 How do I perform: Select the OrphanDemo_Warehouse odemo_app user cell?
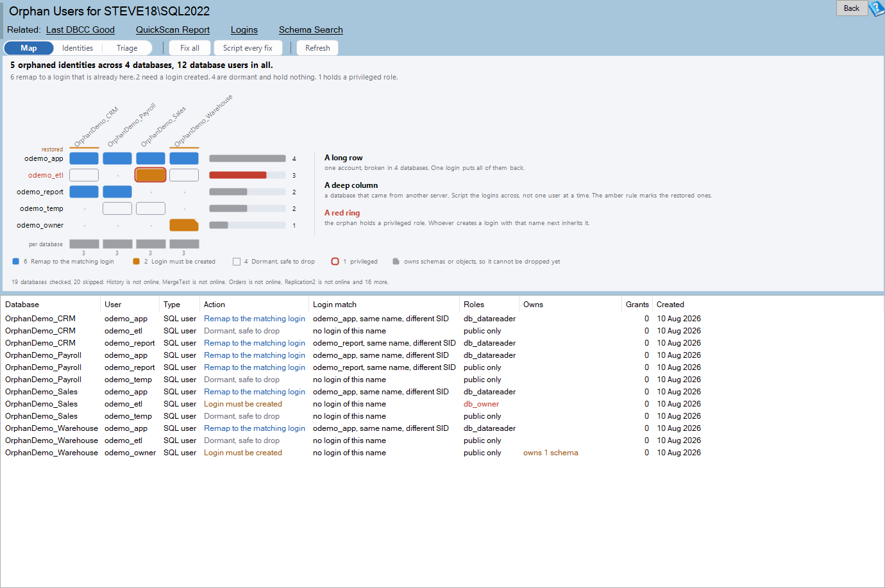pyautogui.click(x=126, y=428)
